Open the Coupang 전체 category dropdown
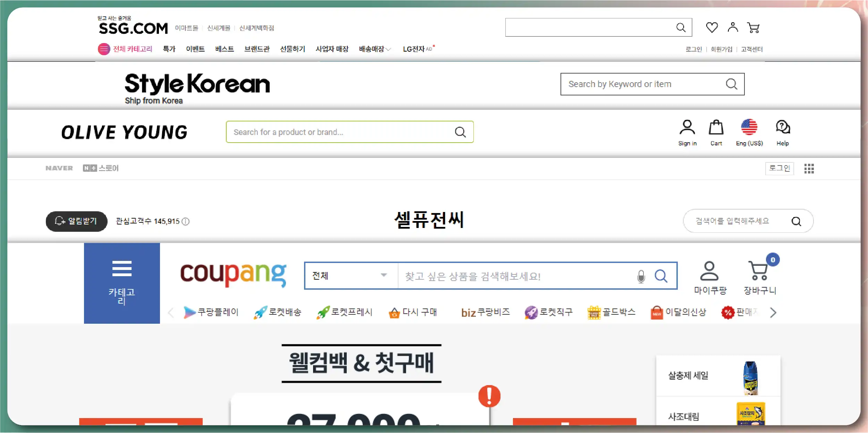 click(x=351, y=275)
